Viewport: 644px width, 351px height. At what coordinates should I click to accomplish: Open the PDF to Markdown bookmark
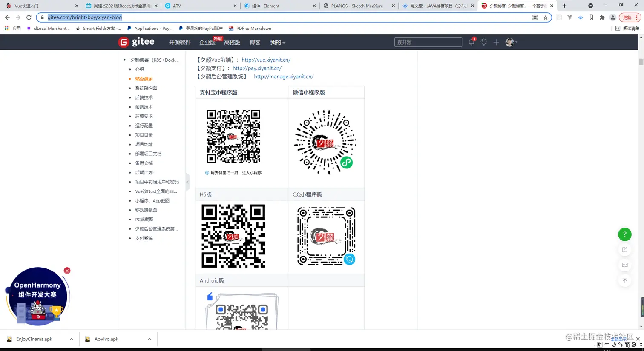pyautogui.click(x=250, y=28)
